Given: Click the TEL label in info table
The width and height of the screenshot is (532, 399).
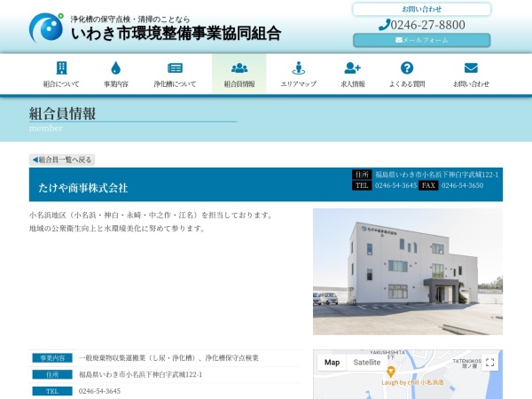Looking at the screenshot, I should 52,391.
